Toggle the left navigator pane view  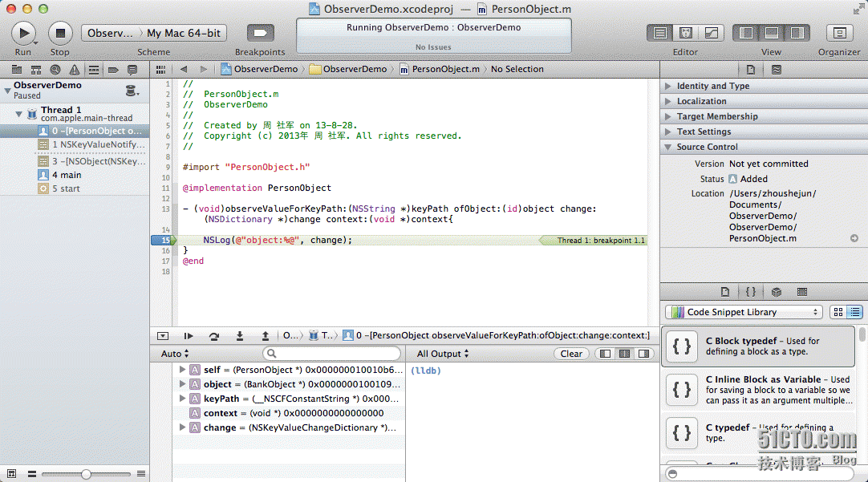[x=745, y=33]
